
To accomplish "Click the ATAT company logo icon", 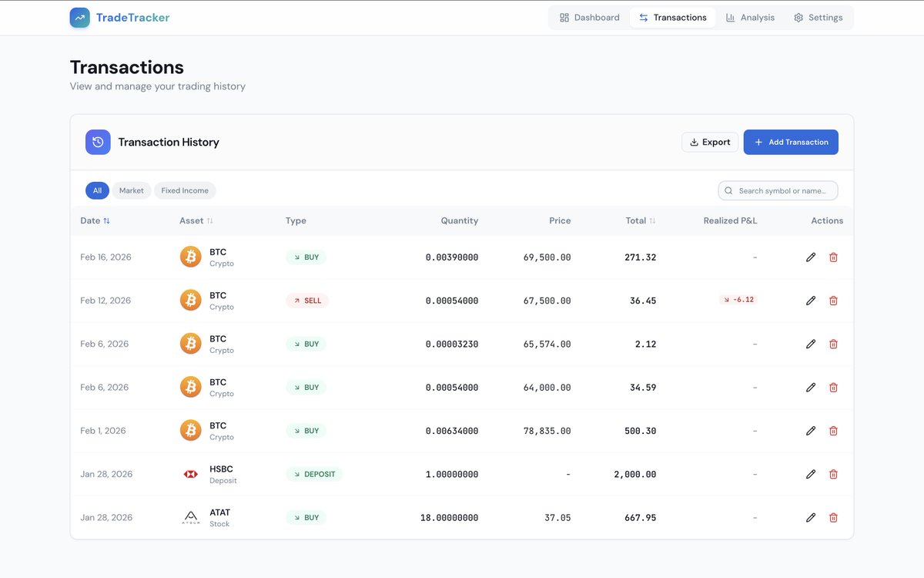I will click(190, 518).
